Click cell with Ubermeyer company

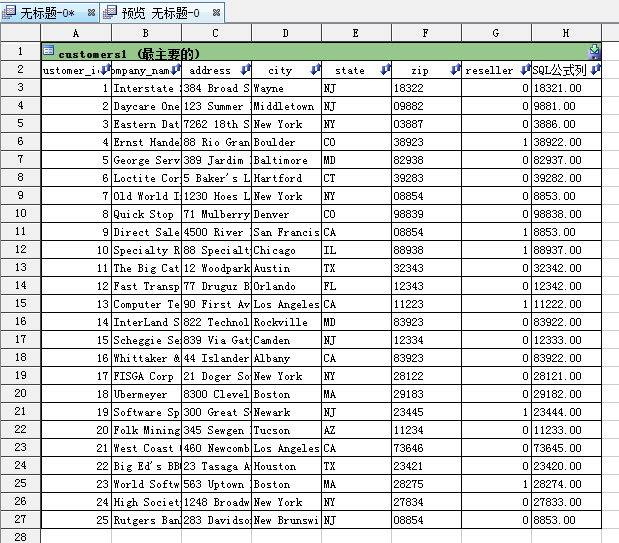146,394
